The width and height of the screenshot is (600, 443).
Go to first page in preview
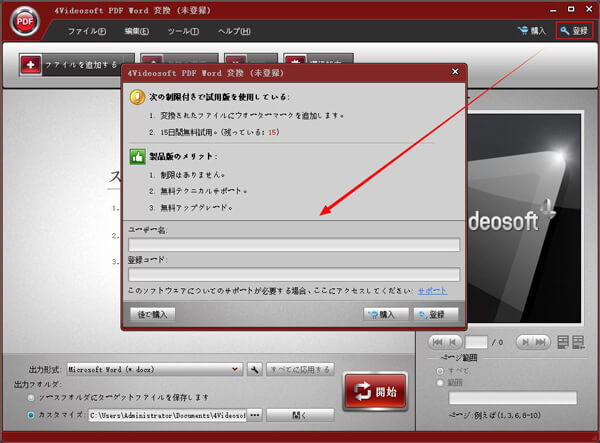(437, 342)
